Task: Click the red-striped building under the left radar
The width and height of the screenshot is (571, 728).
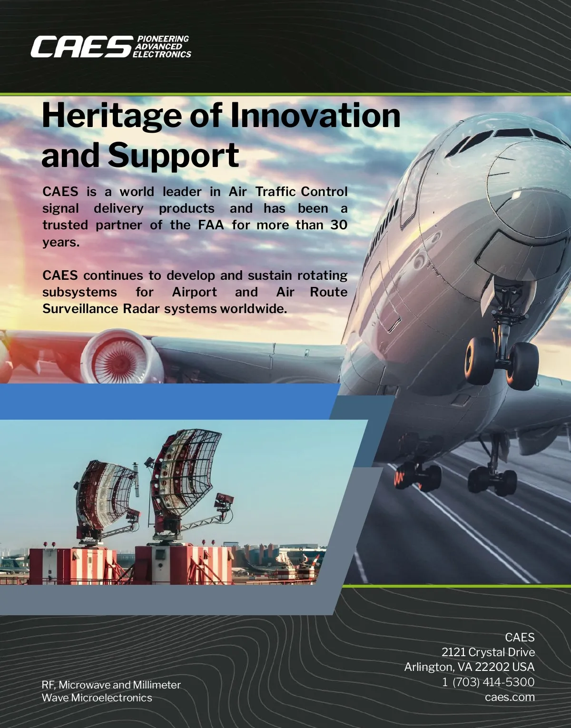Action: tap(71, 565)
